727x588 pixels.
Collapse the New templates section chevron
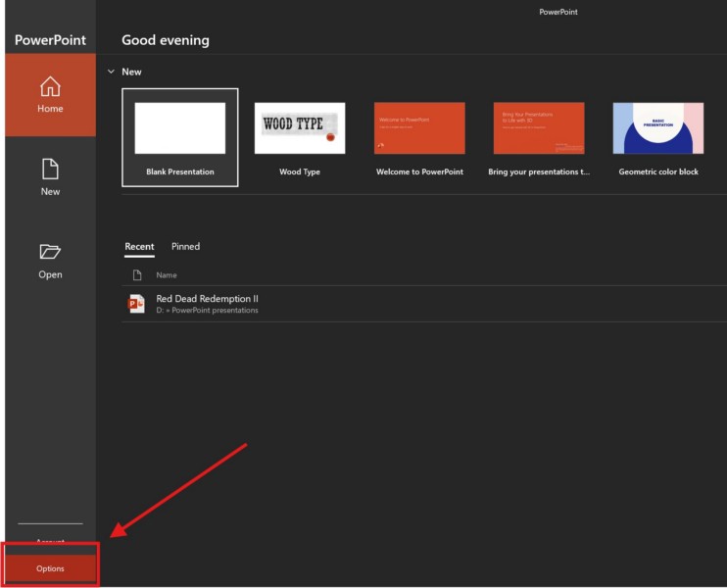112,72
